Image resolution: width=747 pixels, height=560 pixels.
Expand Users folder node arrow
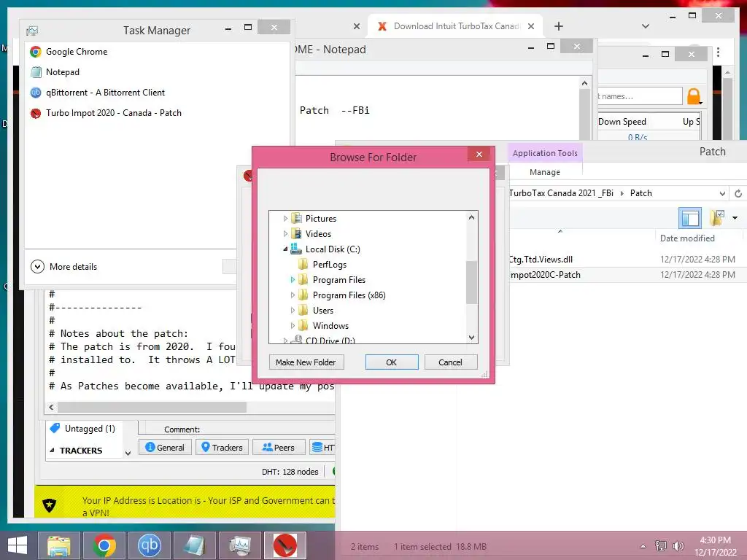(293, 310)
